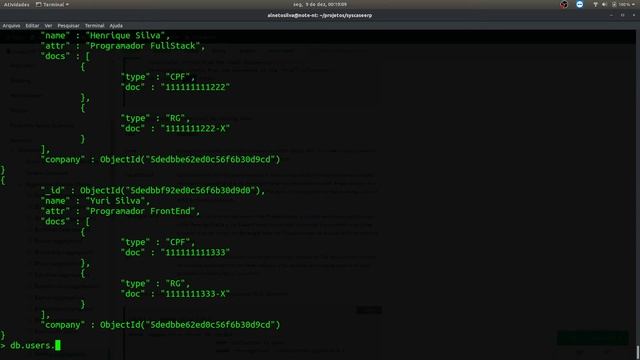Click the TeamViewer tray icon
This screenshot has width=640, height=360.
click(580, 4)
